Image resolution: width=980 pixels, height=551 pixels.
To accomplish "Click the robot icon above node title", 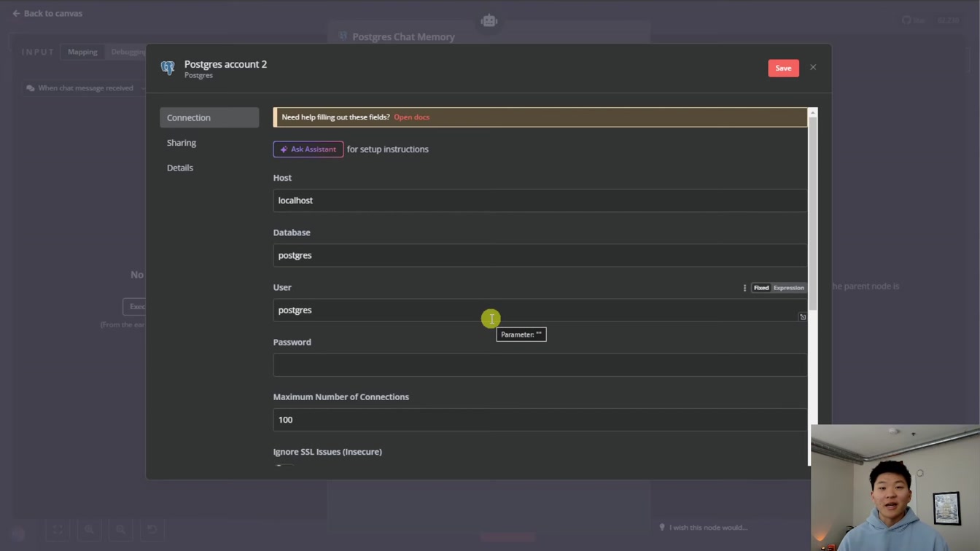I will pyautogui.click(x=489, y=21).
